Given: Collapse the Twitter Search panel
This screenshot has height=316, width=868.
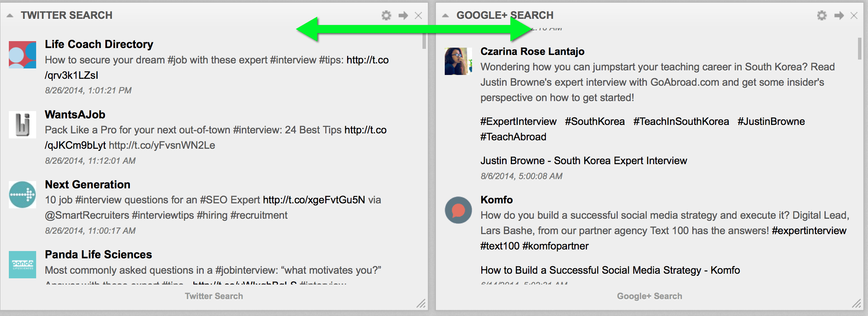Looking at the screenshot, I should [x=10, y=15].
